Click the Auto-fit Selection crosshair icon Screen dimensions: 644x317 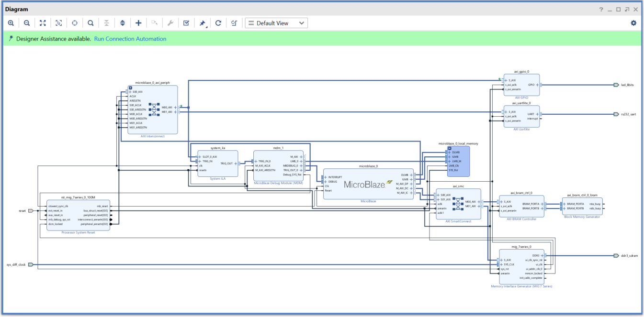point(75,23)
